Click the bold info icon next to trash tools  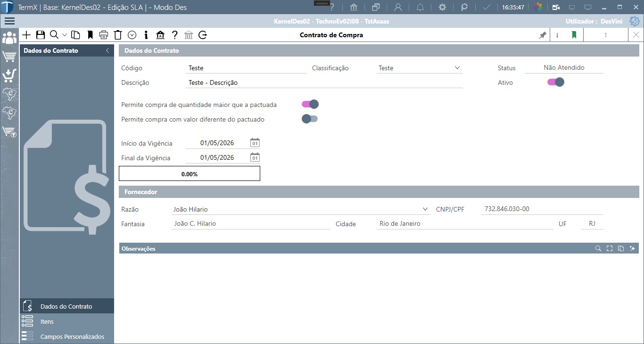click(146, 35)
